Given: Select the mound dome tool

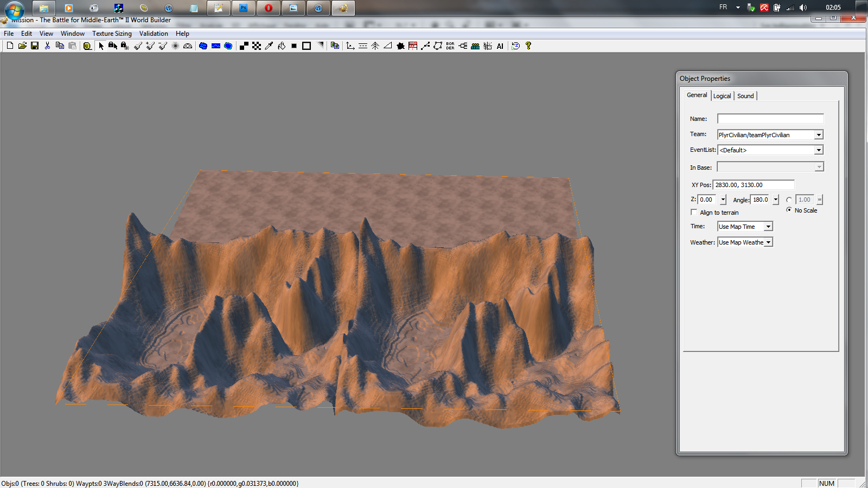Looking at the screenshot, I should pyautogui.click(x=188, y=46).
